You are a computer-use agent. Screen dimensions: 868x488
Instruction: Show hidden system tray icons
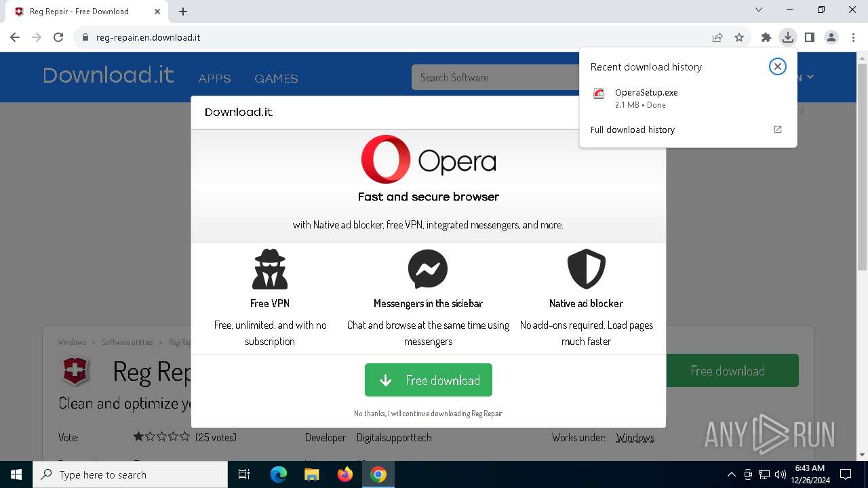point(731,474)
